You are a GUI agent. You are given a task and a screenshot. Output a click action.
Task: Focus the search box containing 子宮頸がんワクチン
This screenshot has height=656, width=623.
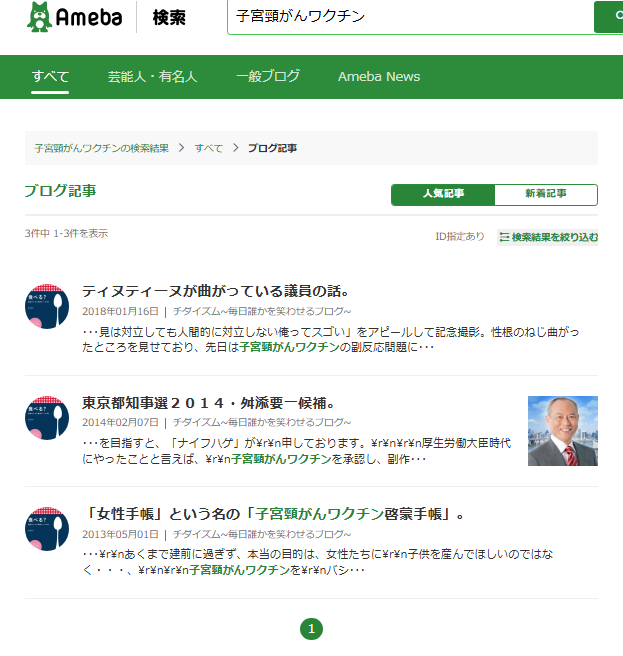pos(410,17)
